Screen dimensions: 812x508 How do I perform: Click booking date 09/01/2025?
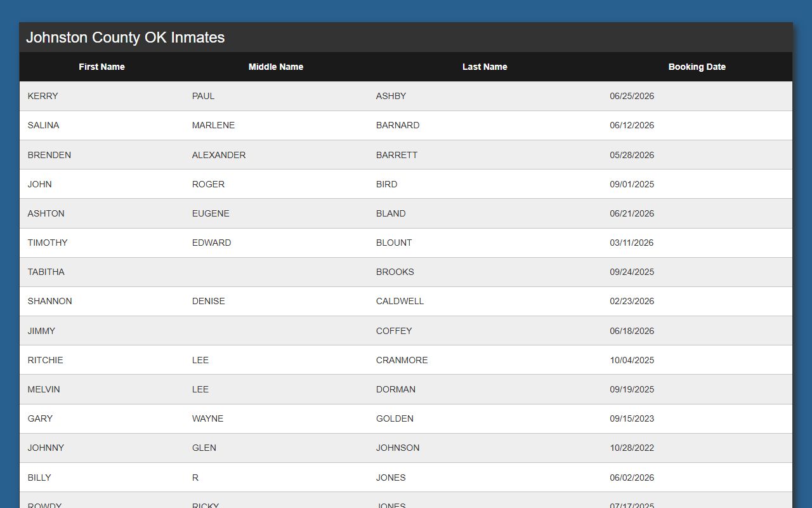point(632,184)
